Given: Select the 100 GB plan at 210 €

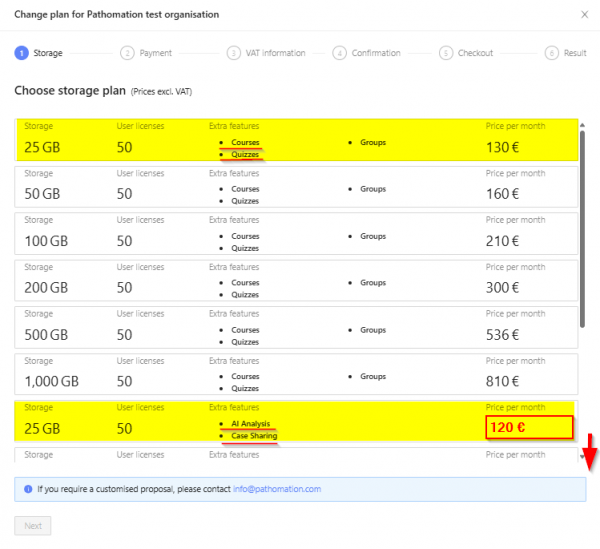Looking at the screenshot, I should click(x=295, y=235).
